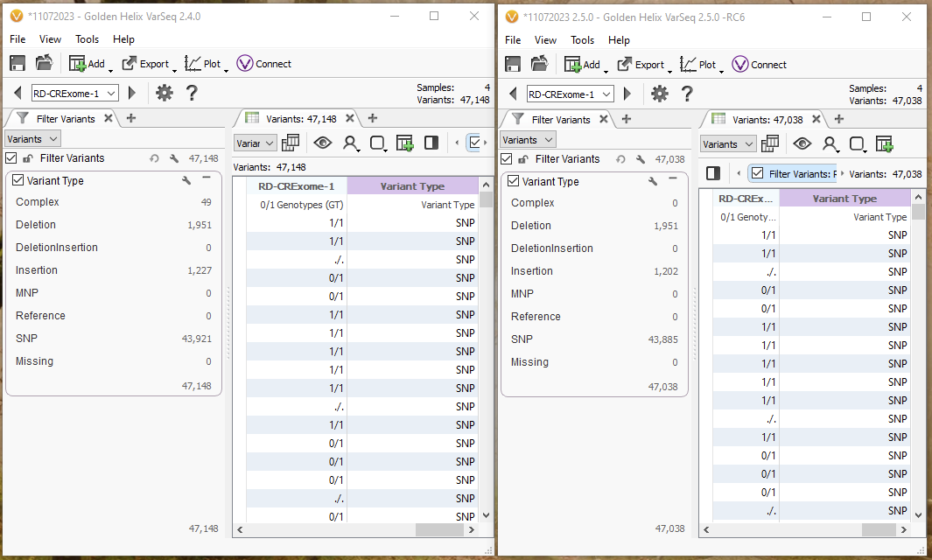Open Variar table source dropdown in 2.4.0
The width and height of the screenshot is (932, 560).
tap(255, 143)
